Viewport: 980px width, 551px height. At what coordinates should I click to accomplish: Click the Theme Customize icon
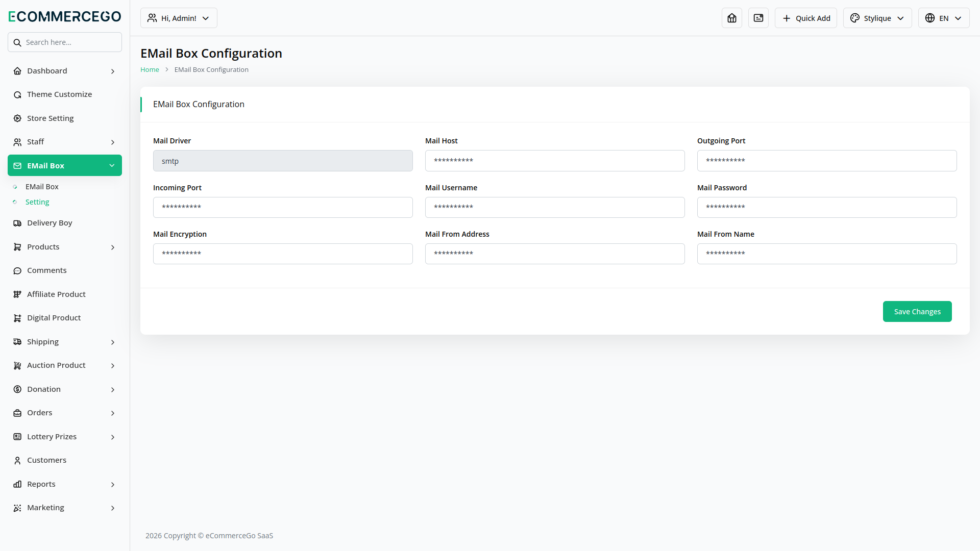click(17, 94)
